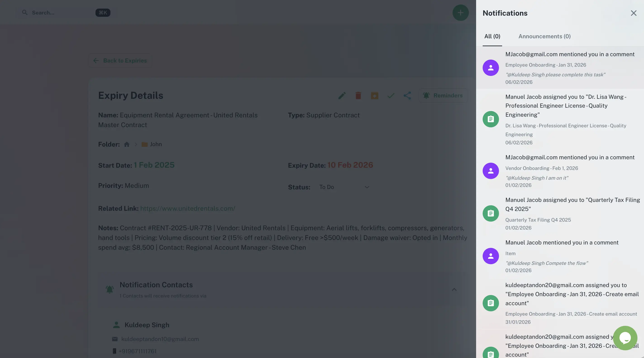Click the Type value Supplier Contract

333,115
